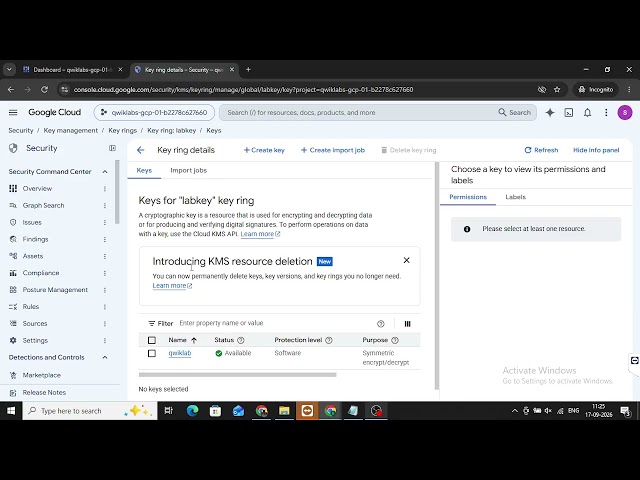Image resolution: width=640 pixels, height=480 pixels.
Task: Click Hide info panel
Action: pos(596,150)
